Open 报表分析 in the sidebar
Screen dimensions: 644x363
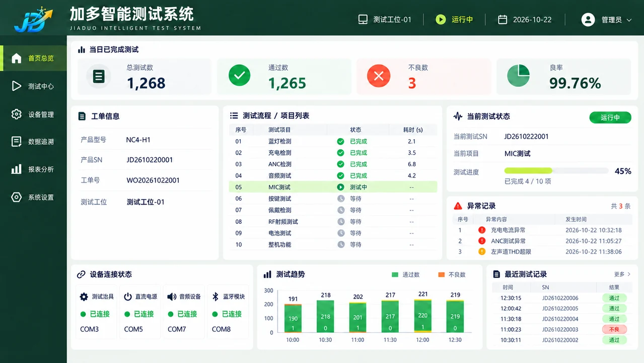click(33, 169)
